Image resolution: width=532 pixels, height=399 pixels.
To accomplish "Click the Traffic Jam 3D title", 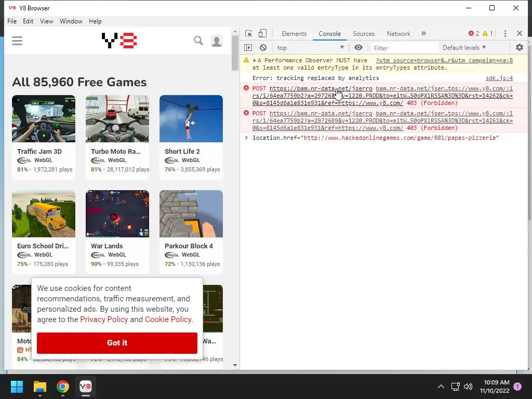I will coord(39,151).
